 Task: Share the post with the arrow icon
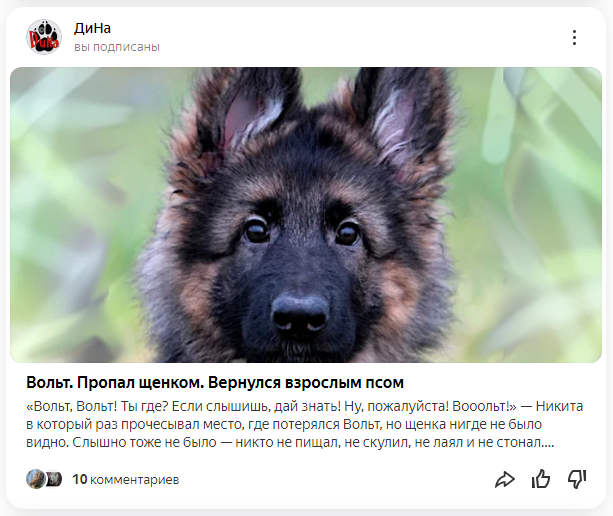point(505,479)
